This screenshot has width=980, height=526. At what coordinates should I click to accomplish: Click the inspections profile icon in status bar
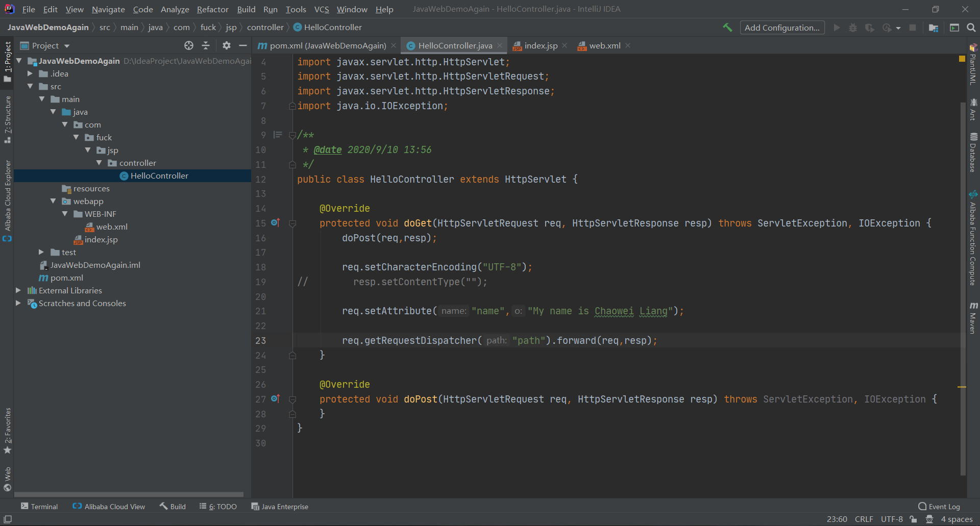pyautogui.click(x=929, y=519)
